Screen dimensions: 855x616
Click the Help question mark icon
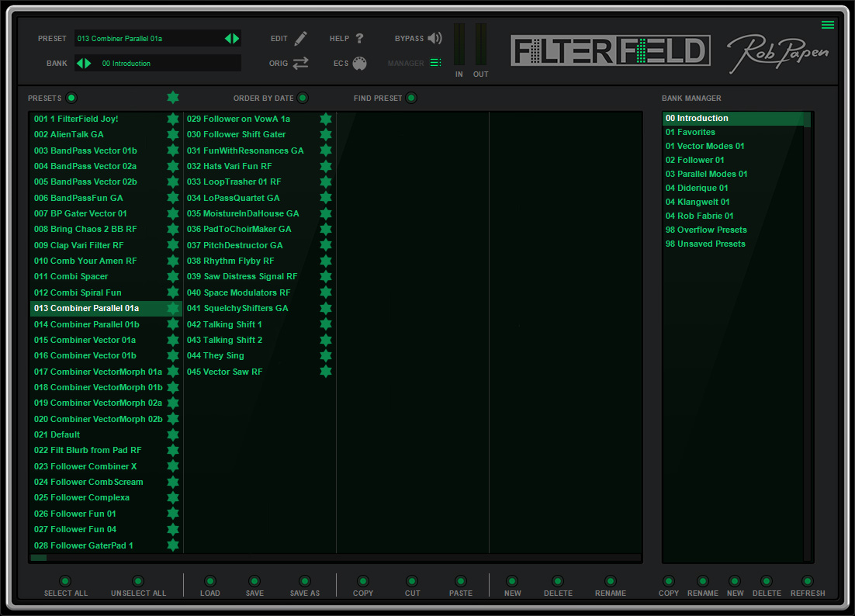tap(359, 38)
